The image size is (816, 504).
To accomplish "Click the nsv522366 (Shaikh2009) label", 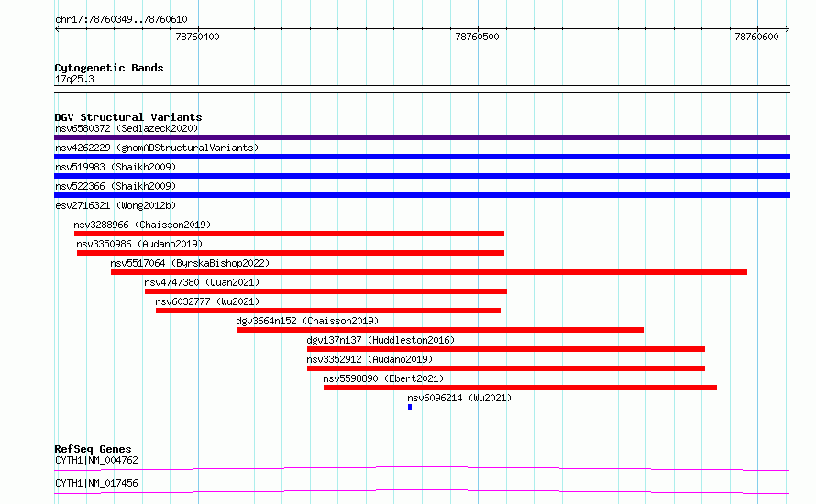I will click(116, 186).
